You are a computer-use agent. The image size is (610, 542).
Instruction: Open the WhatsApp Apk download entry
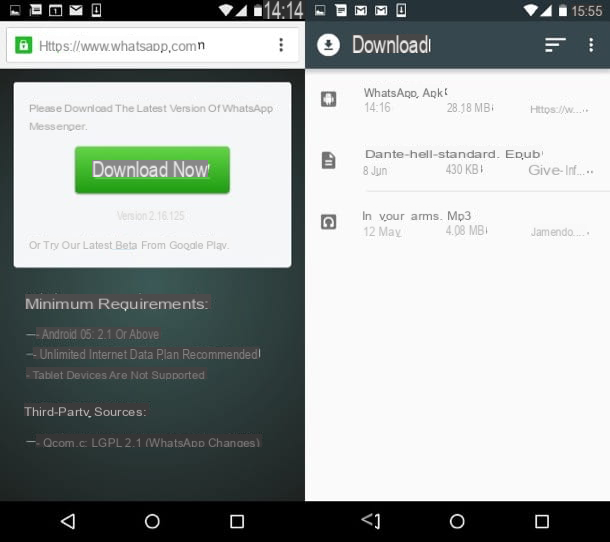click(x=458, y=100)
